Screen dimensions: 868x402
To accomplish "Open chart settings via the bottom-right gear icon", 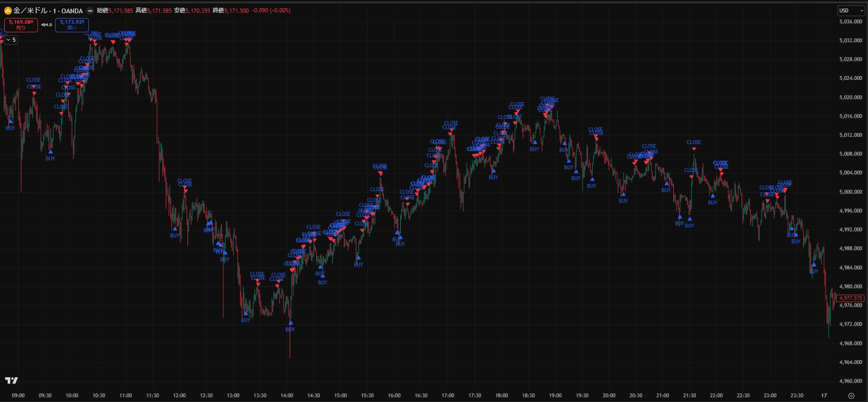I will pos(851,395).
